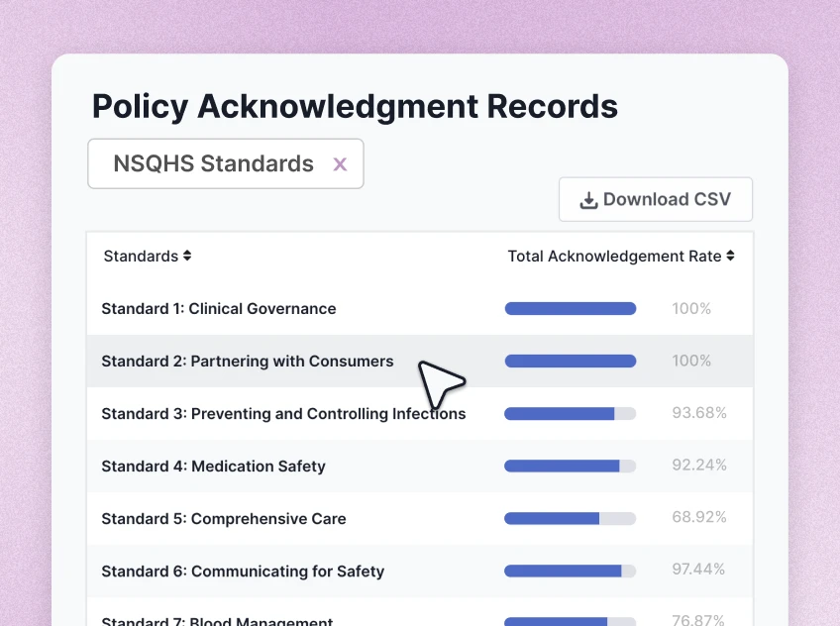This screenshot has width=840, height=626.
Task: Click the Policy Acknowledgment Records heading
Action: click(354, 106)
